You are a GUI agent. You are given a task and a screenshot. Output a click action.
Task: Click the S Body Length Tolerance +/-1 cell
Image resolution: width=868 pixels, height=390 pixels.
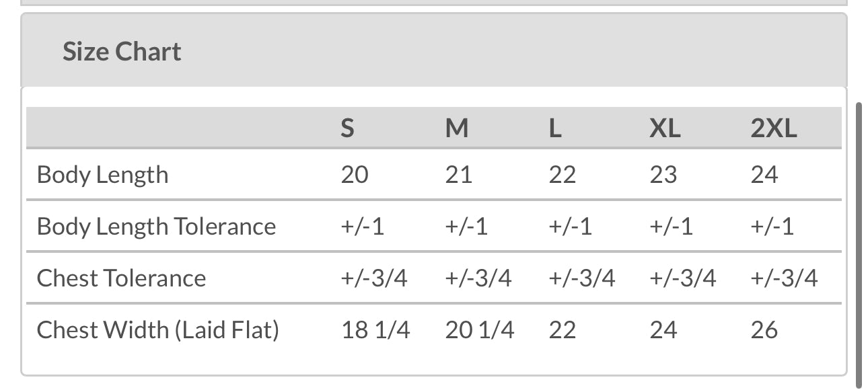click(363, 227)
